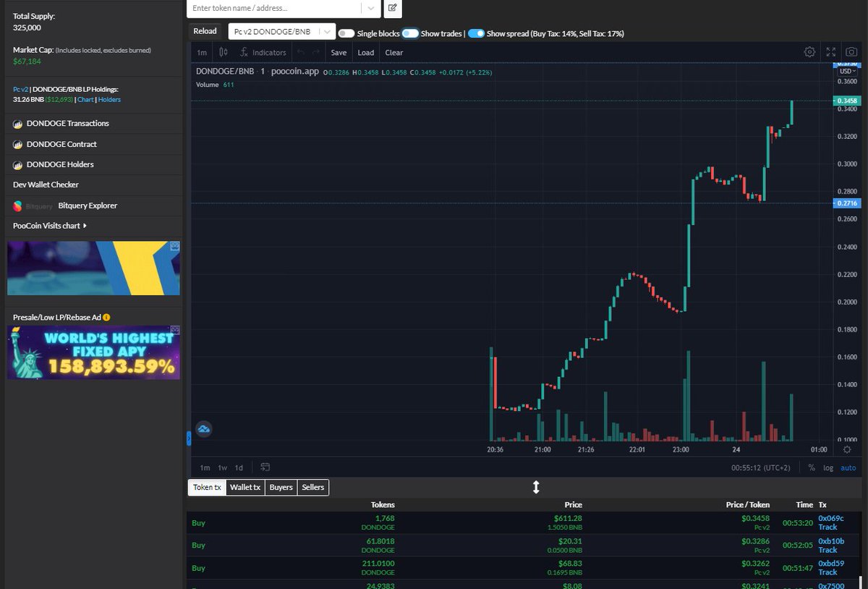The width and height of the screenshot is (868, 589).
Task: Click the Bitquery logo icon
Action: 18,205
